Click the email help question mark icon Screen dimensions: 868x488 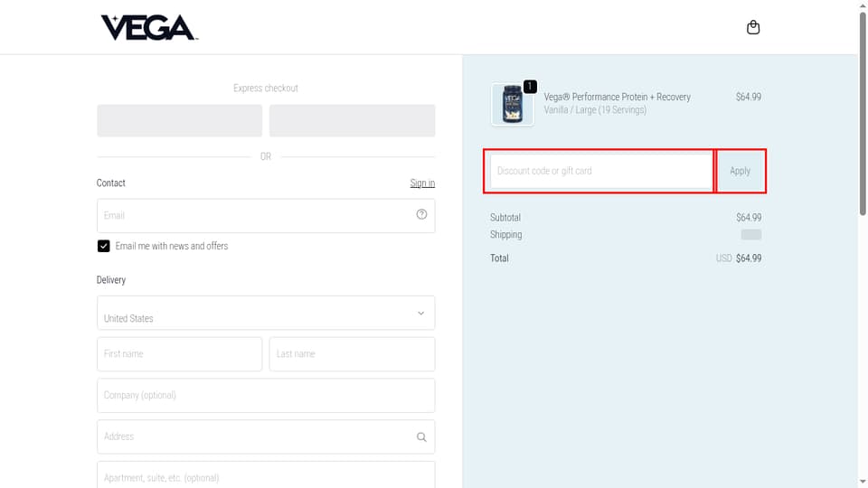(x=421, y=214)
